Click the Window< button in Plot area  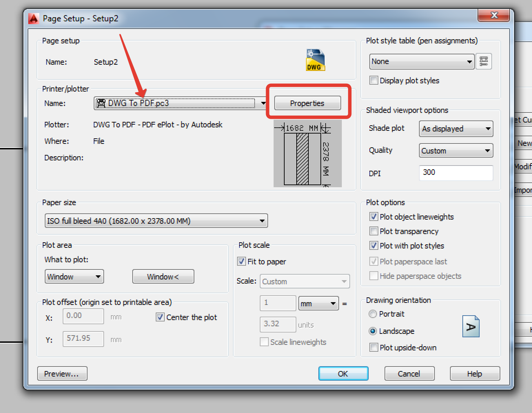click(x=163, y=277)
